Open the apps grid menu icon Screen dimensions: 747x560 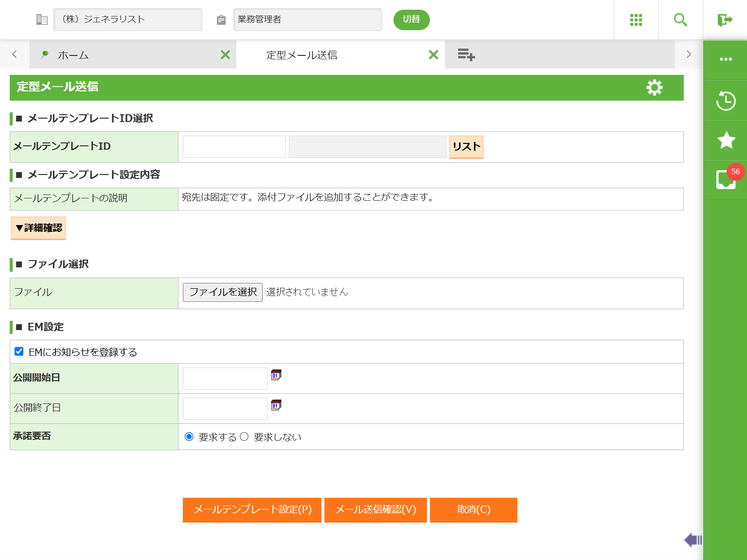(636, 20)
